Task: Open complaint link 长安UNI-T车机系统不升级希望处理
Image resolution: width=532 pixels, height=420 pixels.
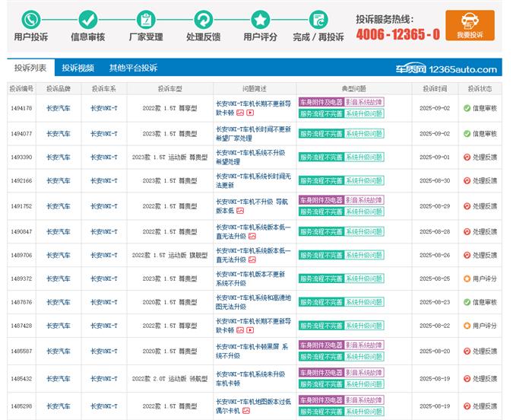Action: click(x=250, y=157)
